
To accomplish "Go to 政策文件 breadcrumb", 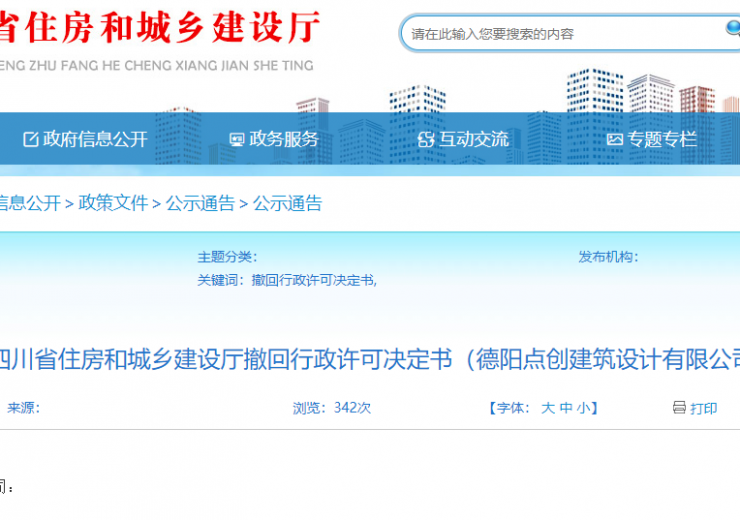I will click(113, 203).
